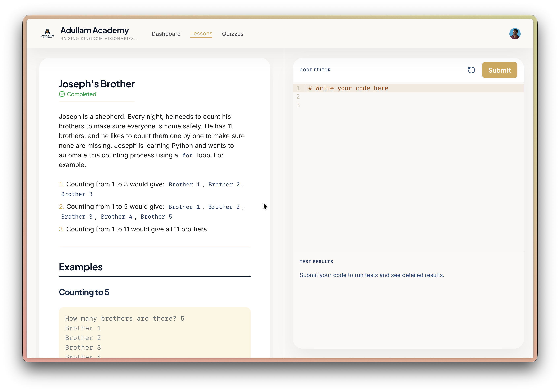Switch to the Lessons tab

pos(201,33)
